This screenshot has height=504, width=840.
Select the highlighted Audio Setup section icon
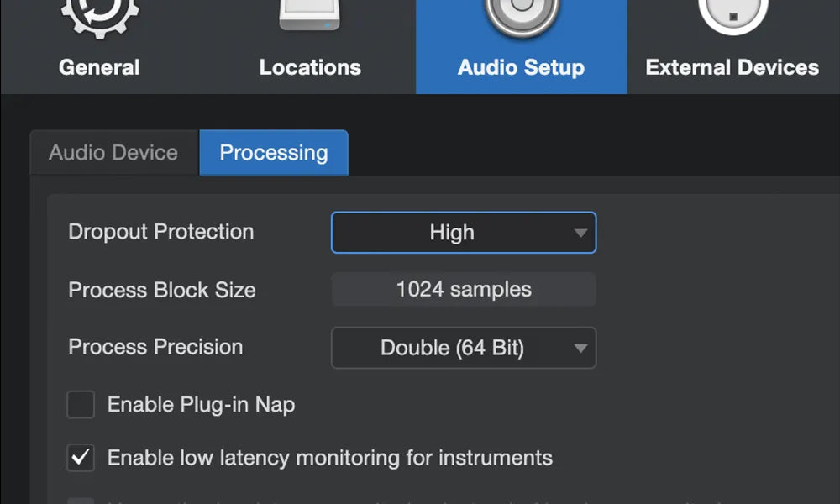tap(521, 15)
